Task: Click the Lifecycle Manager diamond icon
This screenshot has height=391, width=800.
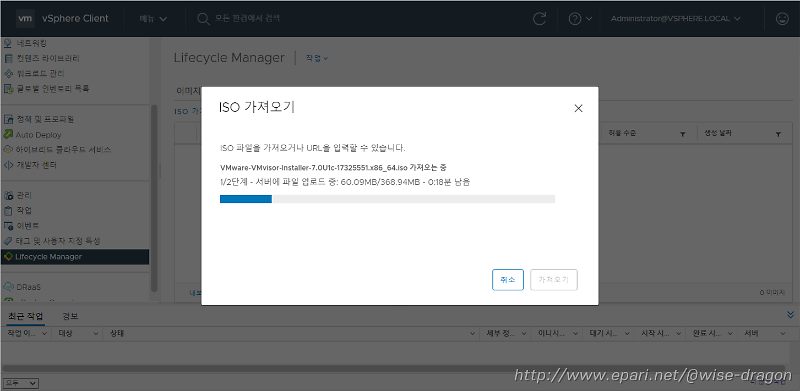Action: click(x=8, y=256)
